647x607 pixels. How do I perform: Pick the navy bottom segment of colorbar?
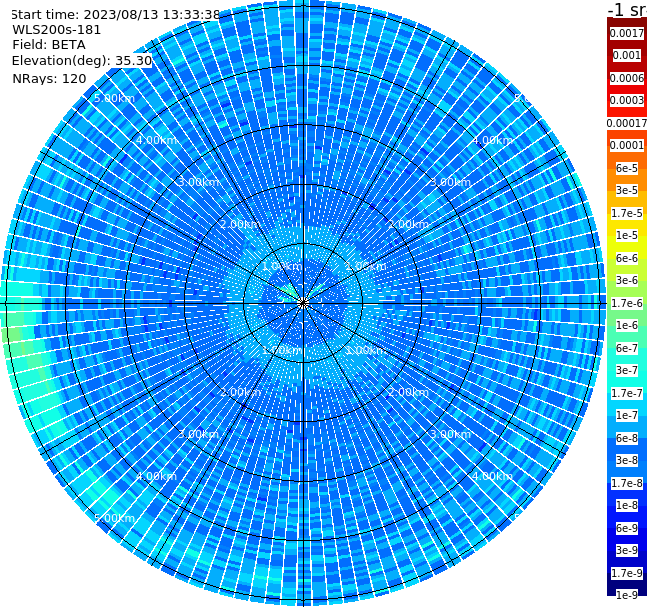[627, 585]
